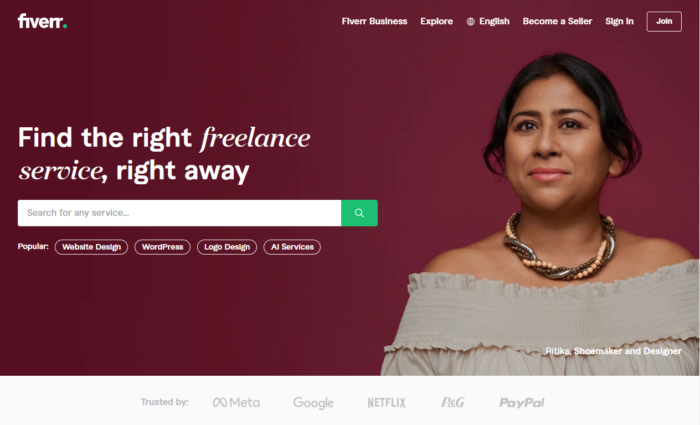Viewport: 700px width, 425px height.
Task: Select the Logo Design popular tag
Action: 227,247
